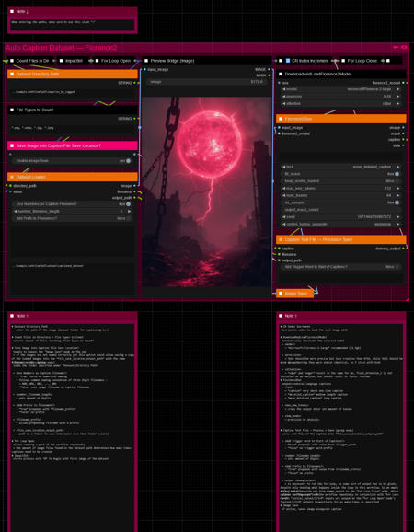Collapse the Florence2Run node
Image resolution: width=414 pixels, height=532 pixels.
(x=281, y=119)
